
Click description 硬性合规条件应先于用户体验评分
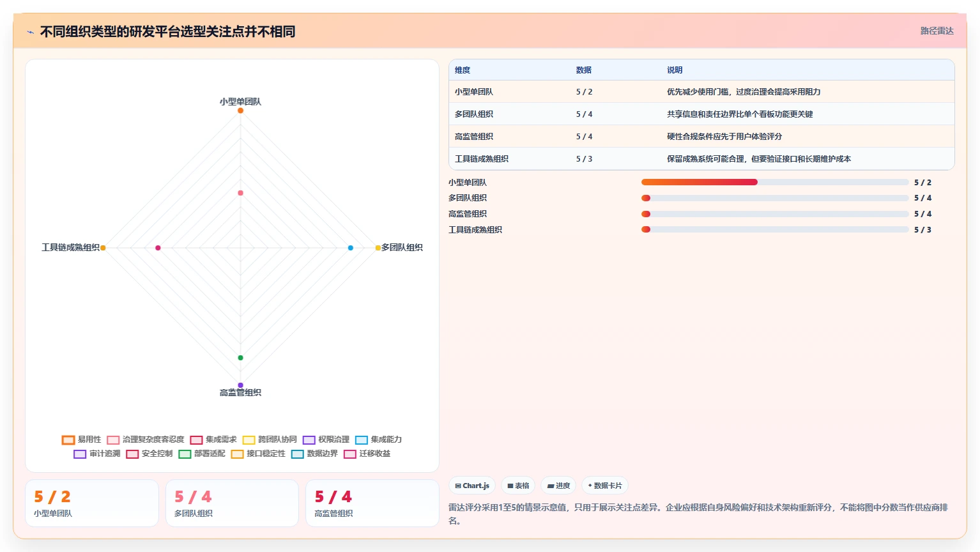724,137
